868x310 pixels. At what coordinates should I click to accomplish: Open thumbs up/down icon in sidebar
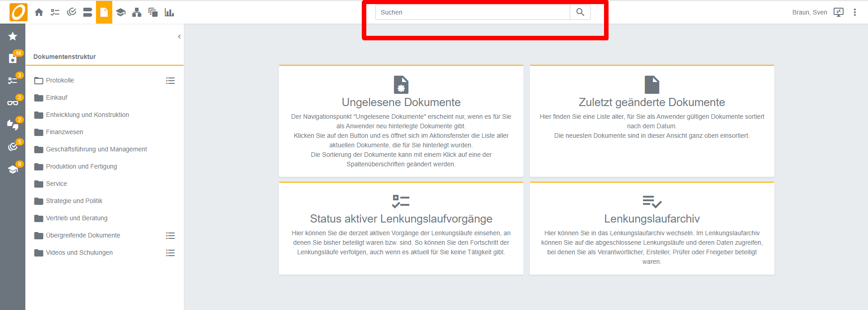[x=13, y=125]
